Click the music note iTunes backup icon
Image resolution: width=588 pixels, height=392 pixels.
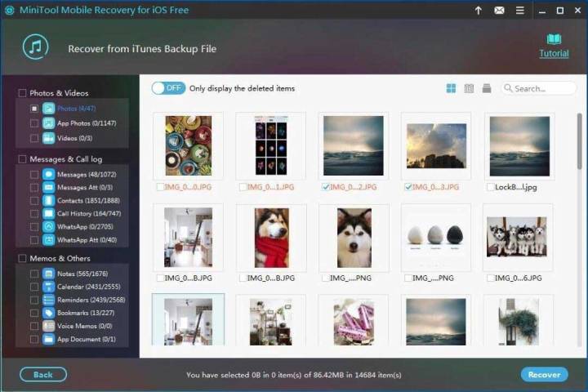coord(36,47)
